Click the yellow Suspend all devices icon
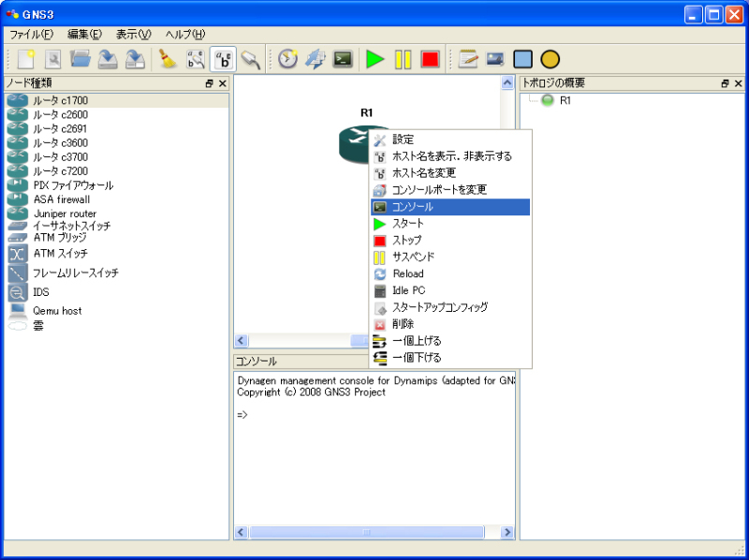Image resolution: width=749 pixels, height=560 pixels. [403, 59]
